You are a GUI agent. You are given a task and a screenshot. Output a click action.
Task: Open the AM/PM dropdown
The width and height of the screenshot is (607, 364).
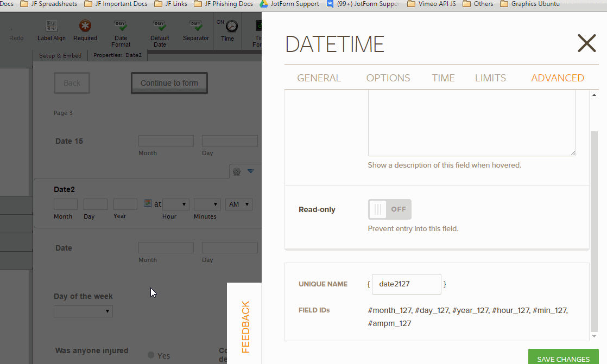click(x=238, y=204)
